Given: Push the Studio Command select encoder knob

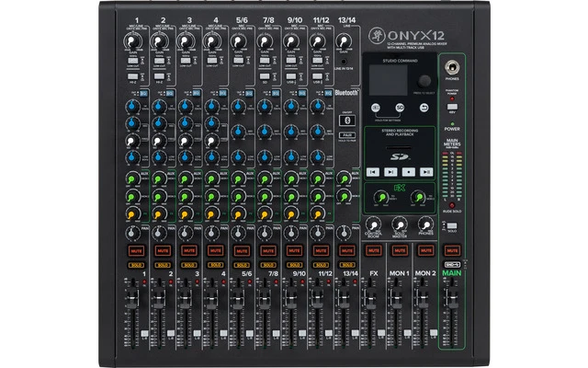Looking at the screenshot, I should 424,80.
